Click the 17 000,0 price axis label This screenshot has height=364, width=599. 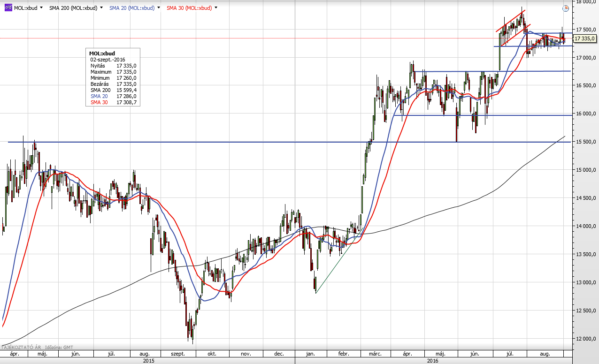click(586, 57)
